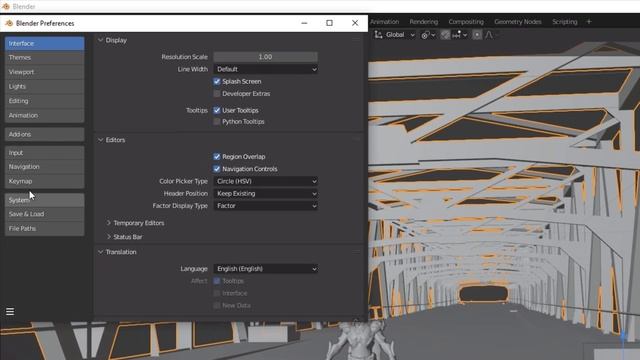This screenshot has height=360, width=640.
Task: Toggle the translation New Data checkbox
Action: coord(217,305)
